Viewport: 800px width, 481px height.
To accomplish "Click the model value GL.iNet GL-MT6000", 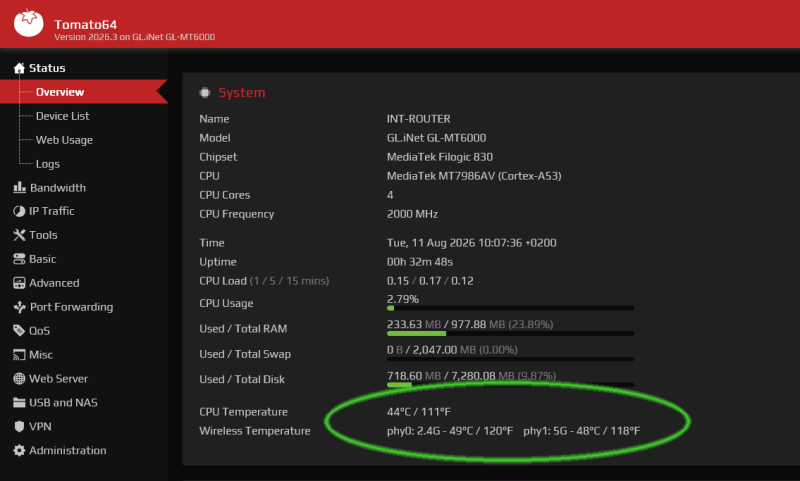I will point(436,138).
